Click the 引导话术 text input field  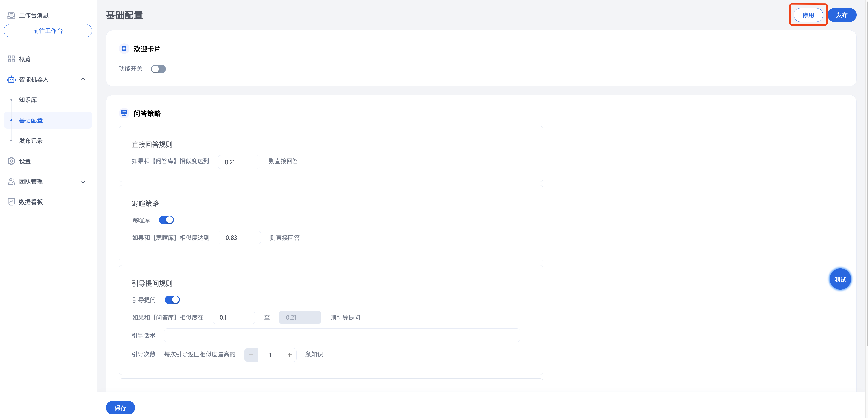342,335
